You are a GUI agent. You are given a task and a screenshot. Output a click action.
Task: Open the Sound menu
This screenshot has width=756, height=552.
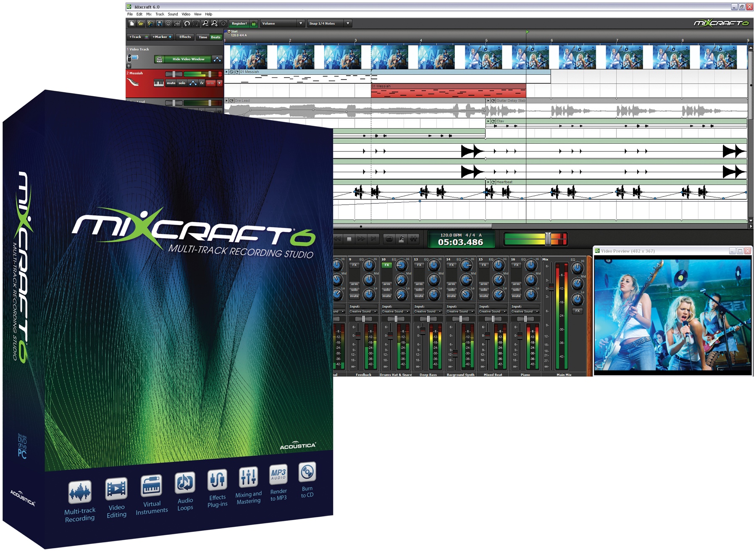pyautogui.click(x=173, y=14)
